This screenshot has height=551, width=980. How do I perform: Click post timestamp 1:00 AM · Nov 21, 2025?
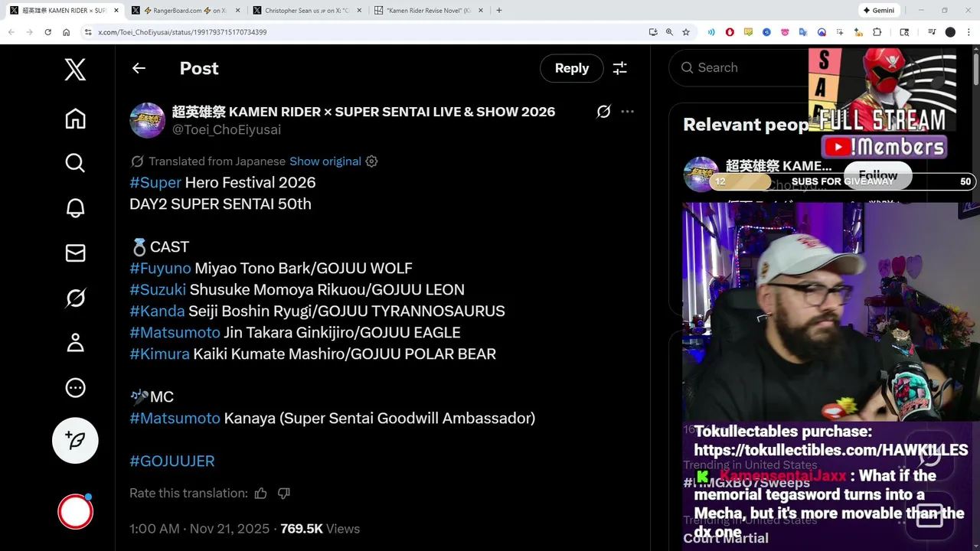(x=199, y=529)
